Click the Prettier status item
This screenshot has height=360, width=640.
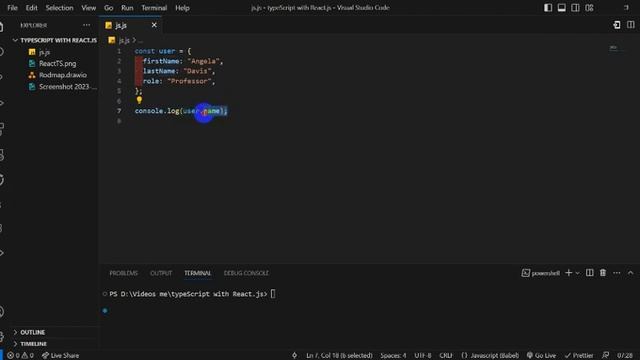point(579,356)
